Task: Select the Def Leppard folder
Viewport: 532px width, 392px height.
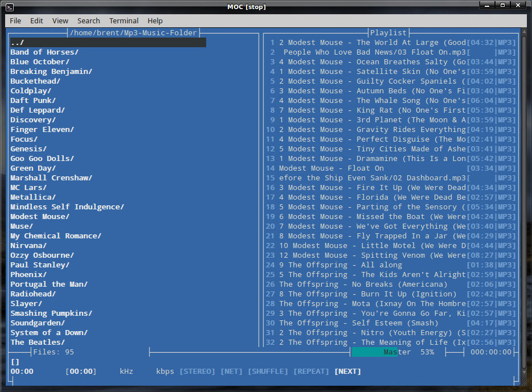Action: pyautogui.click(x=38, y=110)
